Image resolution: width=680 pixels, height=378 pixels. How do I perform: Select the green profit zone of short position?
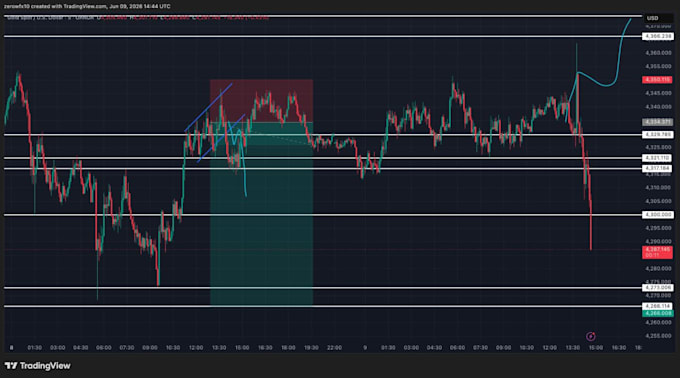tap(262, 214)
